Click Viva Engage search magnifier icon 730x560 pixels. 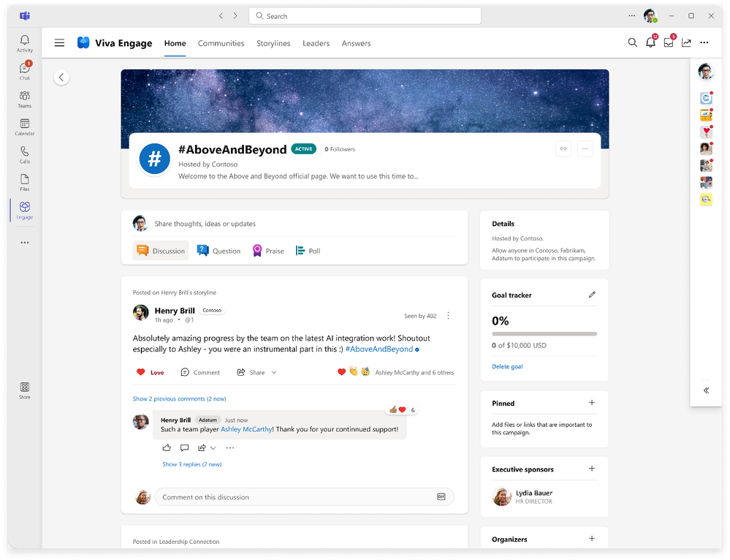(632, 43)
